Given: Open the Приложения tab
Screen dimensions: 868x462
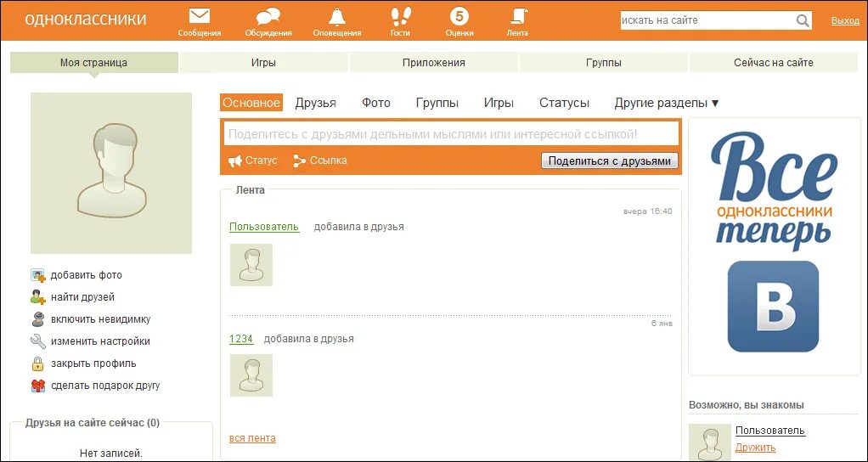Looking at the screenshot, I should click(x=433, y=63).
